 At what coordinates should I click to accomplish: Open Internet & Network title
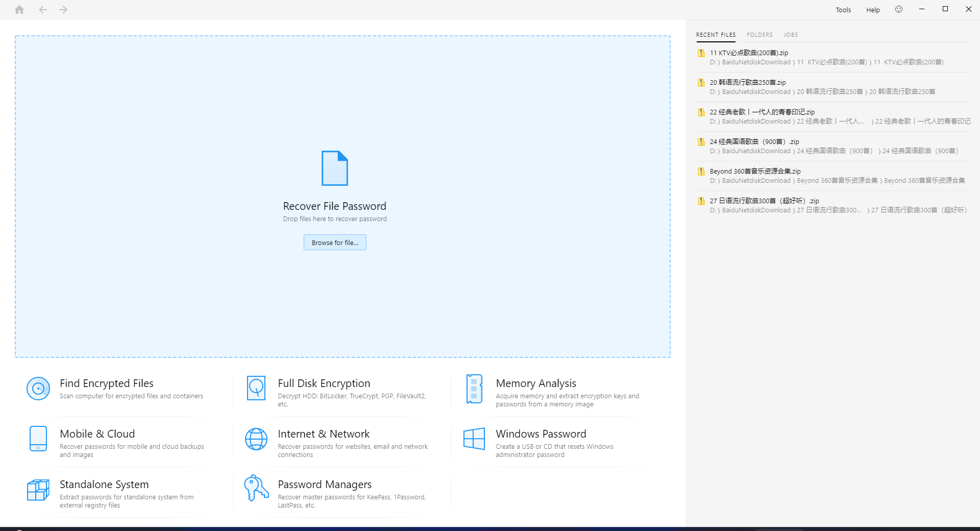(x=324, y=434)
